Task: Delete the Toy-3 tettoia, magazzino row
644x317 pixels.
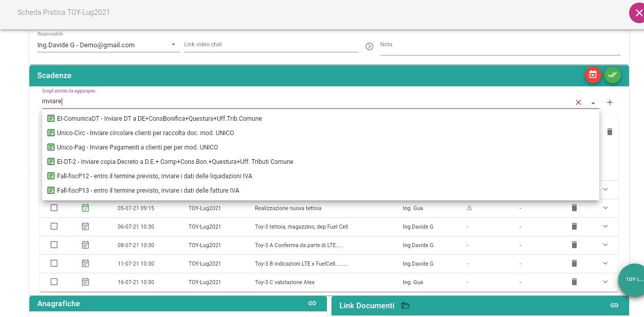Action: pyautogui.click(x=575, y=226)
